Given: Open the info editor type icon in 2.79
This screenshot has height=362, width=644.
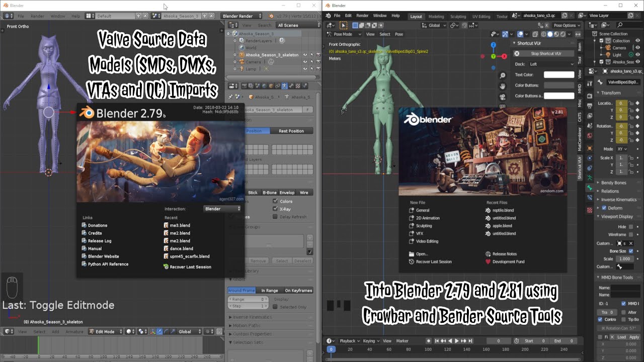Looking at the screenshot, I should pyautogui.click(x=8, y=16).
